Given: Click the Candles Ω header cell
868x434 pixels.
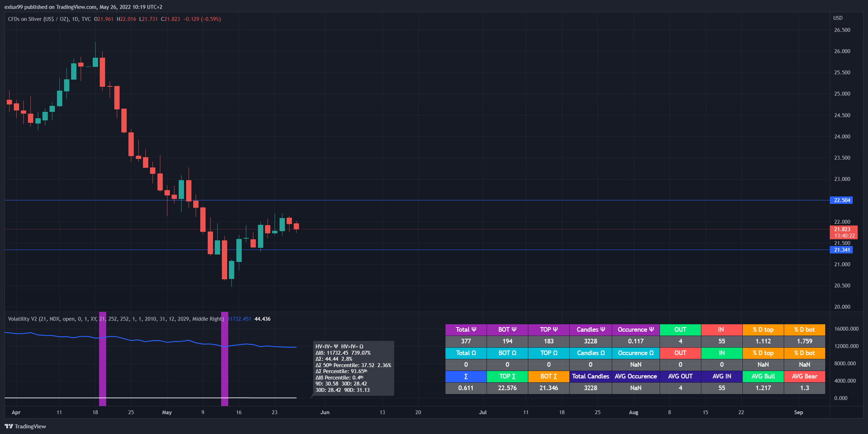Looking at the screenshot, I should [591, 353].
